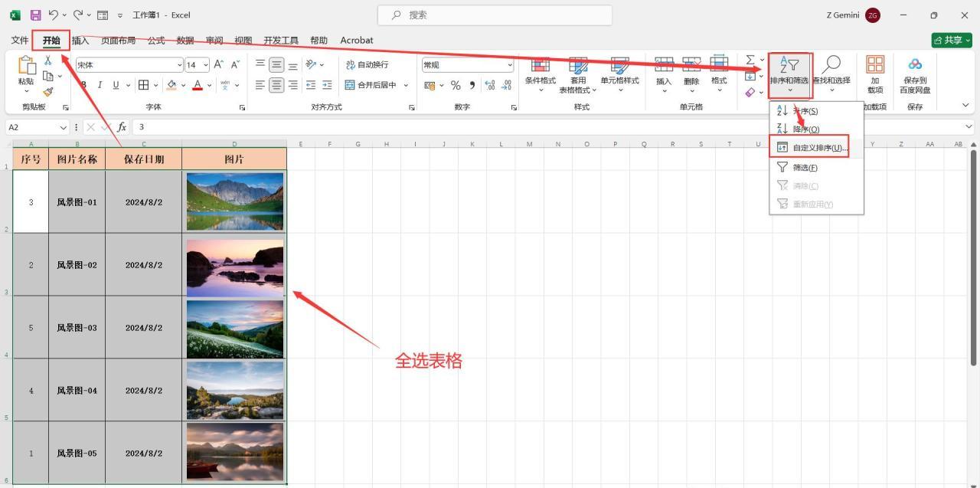Click the Insert Function fx button
Image resolution: width=980 pixels, height=488 pixels.
tap(122, 127)
